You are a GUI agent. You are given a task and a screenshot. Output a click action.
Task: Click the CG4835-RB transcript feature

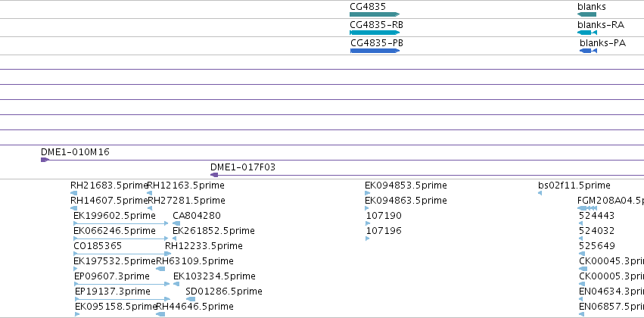coord(375,33)
